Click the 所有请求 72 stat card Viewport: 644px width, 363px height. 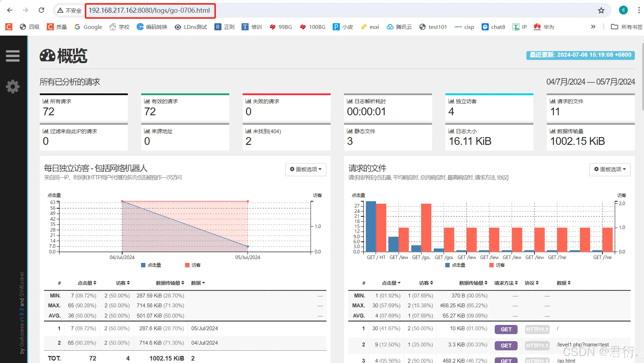tap(84, 107)
